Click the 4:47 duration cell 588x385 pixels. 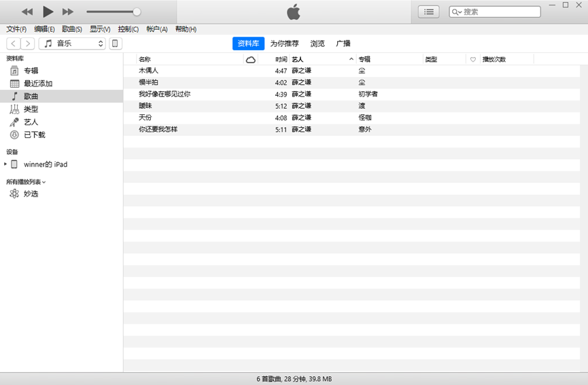click(281, 71)
